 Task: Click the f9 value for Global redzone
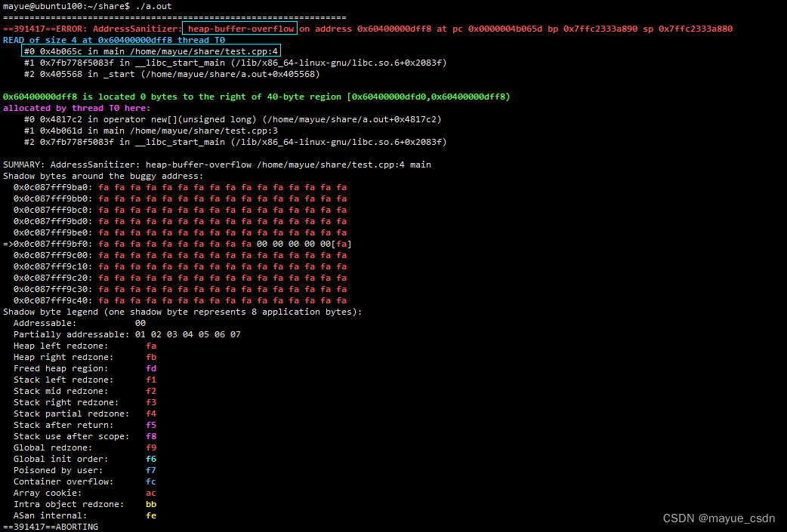click(x=151, y=447)
